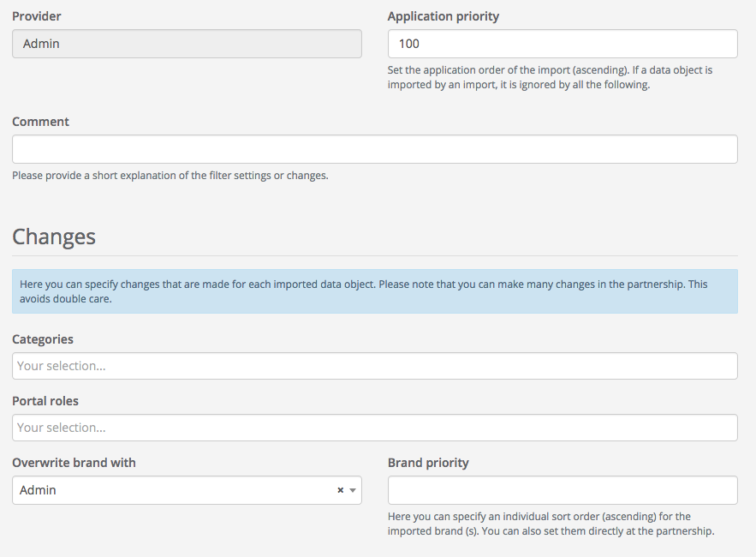This screenshot has height=557, width=756.
Task: Open the Overwrite brand with dropdown arrow
Action: point(353,490)
